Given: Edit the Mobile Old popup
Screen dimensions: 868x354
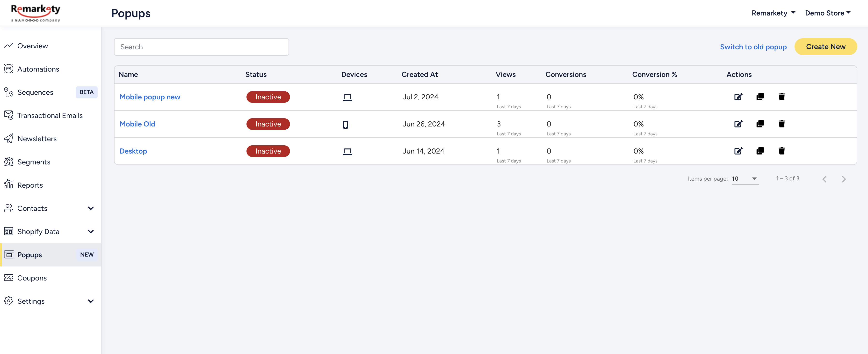Looking at the screenshot, I should coord(738,124).
